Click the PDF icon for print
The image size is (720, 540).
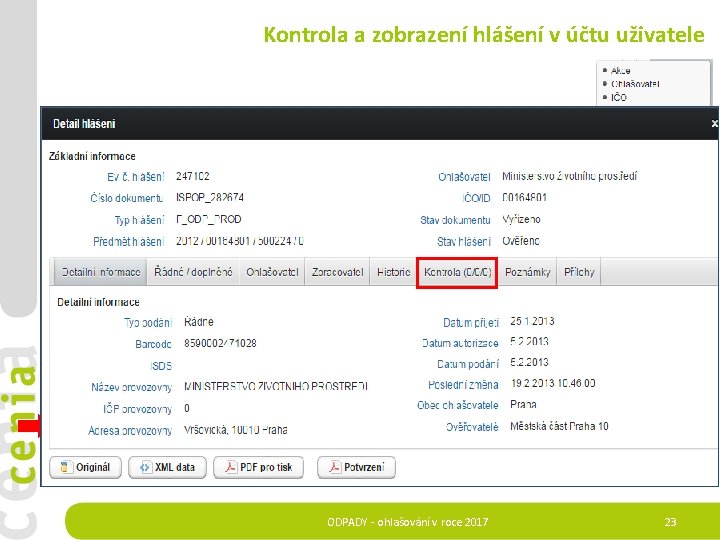(x=230, y=467)
